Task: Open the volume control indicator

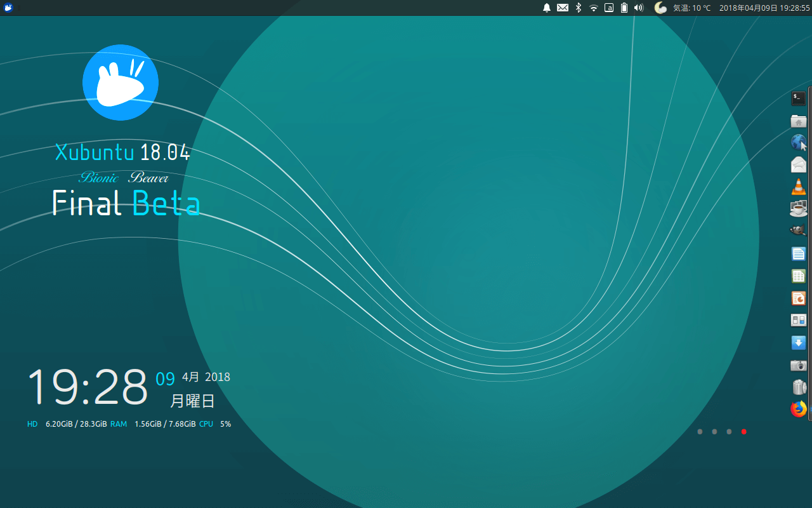Action: point(639,8)
